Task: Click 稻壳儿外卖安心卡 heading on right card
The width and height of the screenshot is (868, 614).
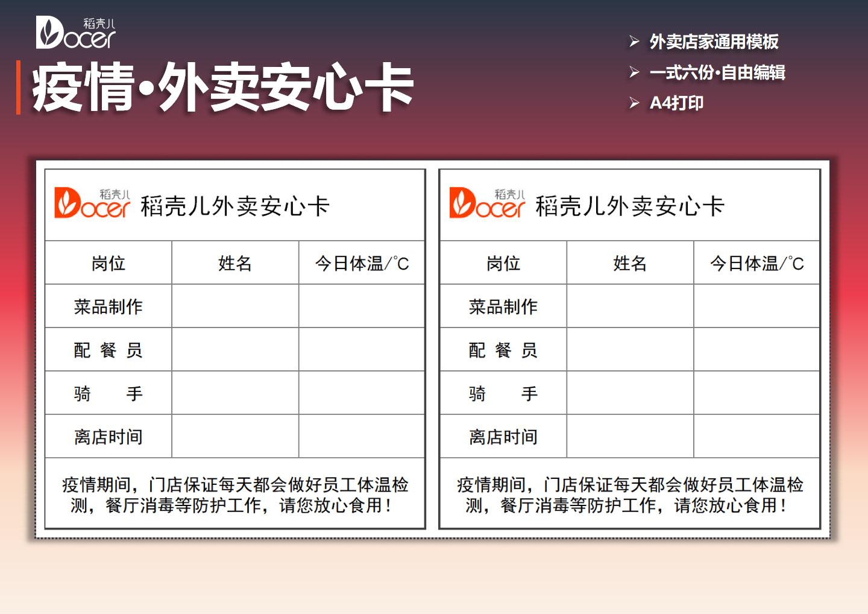Action: click(x=631, y=205)
